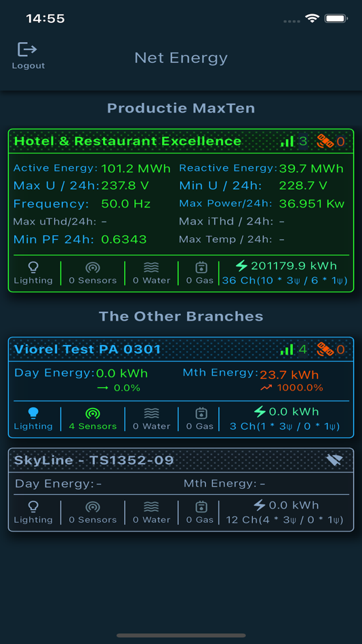Image resolution: width=362 pixels, height=644 pixels.
Task: Open 0 Water in Viorel Test card
Action: (x=151, y=420)
